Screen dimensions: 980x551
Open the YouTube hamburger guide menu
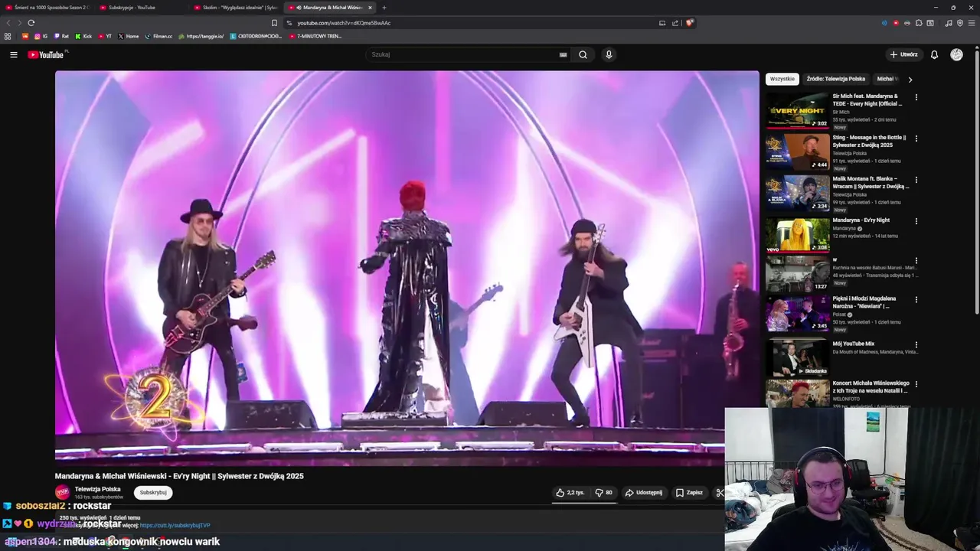pos(13,54)
